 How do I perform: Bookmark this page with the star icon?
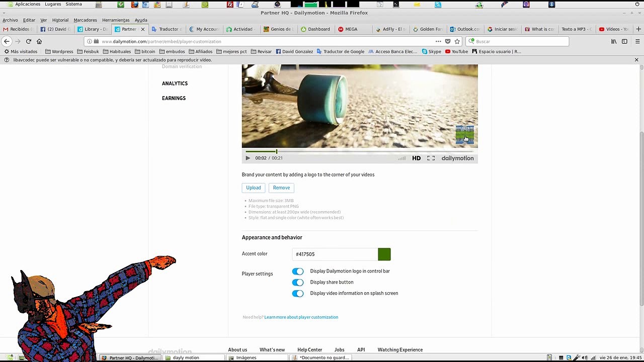tap(457, 41)
